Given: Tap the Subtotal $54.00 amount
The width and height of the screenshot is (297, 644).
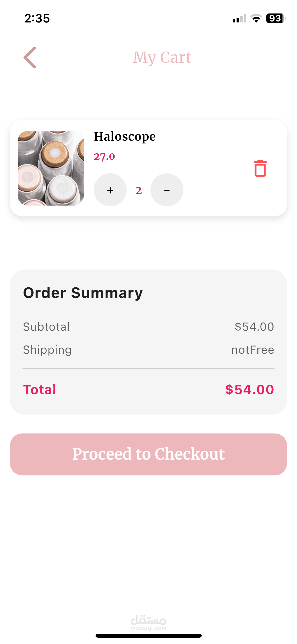Looking at the screenshot, I should [x=254, y=327].
